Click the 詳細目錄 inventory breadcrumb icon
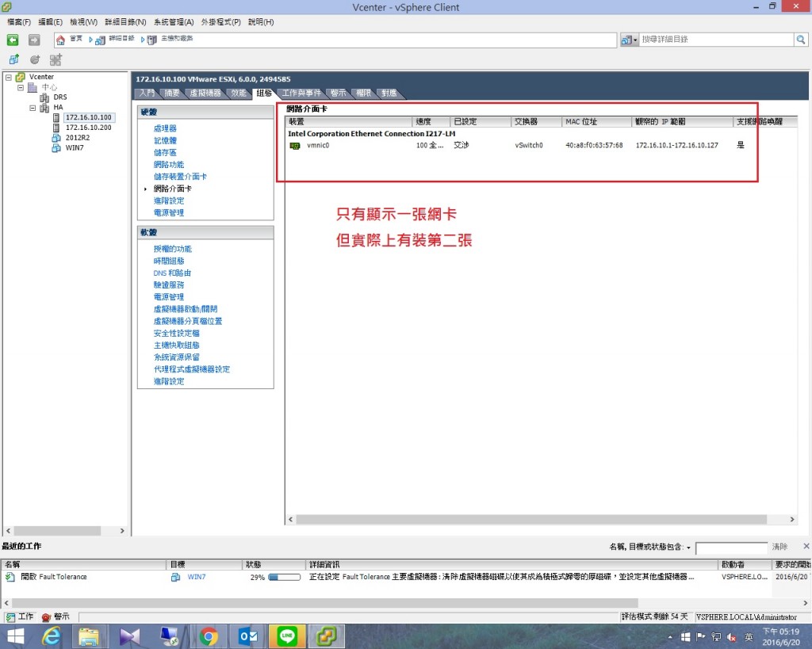812x649 pixels. (101, 40)
